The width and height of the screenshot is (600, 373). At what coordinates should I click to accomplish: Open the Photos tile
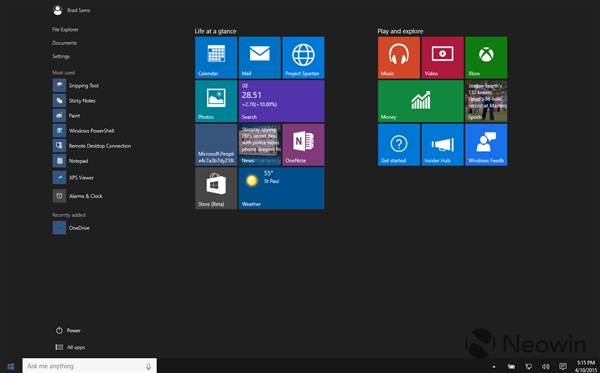click(216, 101)
